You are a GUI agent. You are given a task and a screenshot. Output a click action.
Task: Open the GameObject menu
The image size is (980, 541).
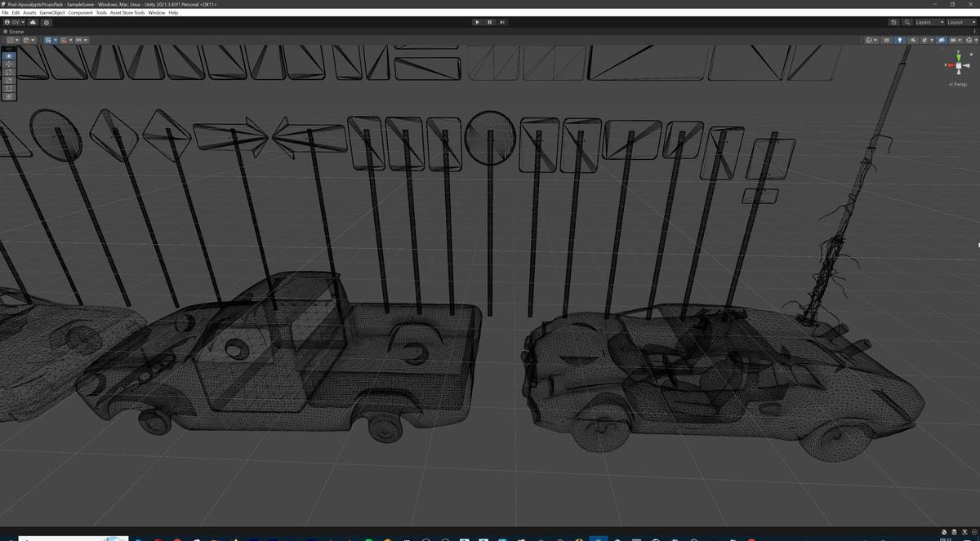pyautogui.click(x=51, y=12)
